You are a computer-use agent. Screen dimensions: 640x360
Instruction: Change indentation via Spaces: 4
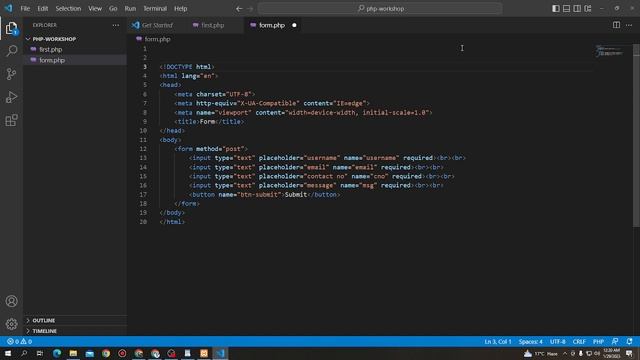point(530,341)
